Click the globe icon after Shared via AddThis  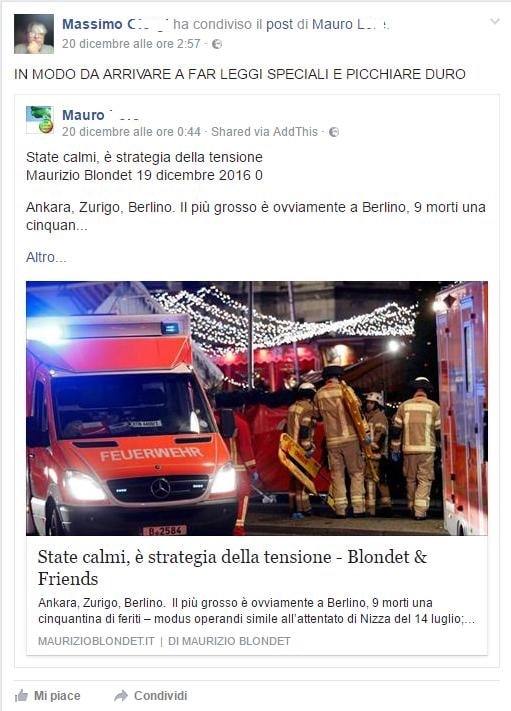[334, 132]
